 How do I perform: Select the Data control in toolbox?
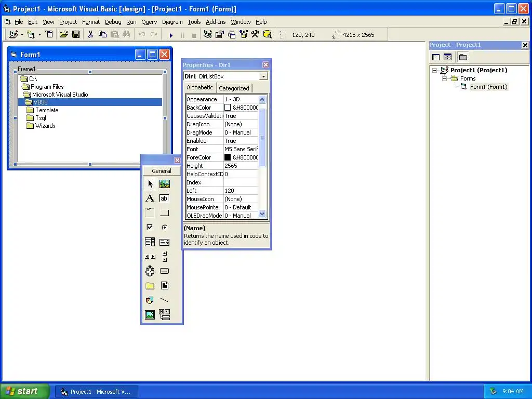coord(165,315)
